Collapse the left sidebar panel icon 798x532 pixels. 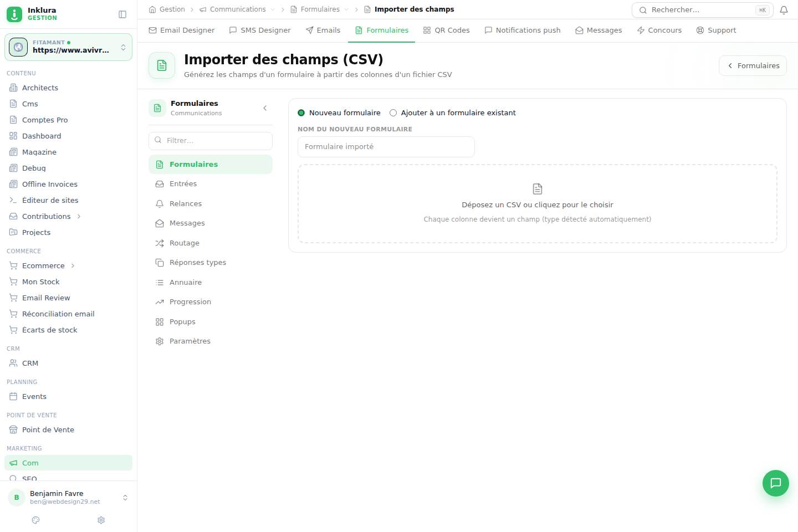coord(122,14)
